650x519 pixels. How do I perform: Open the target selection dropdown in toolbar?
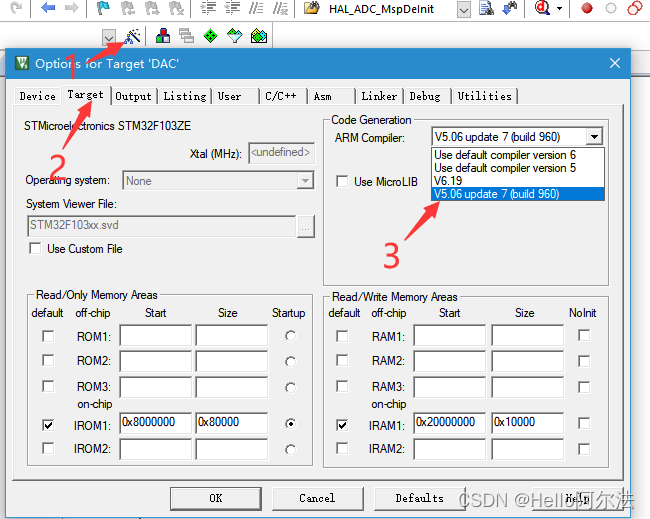109,38
